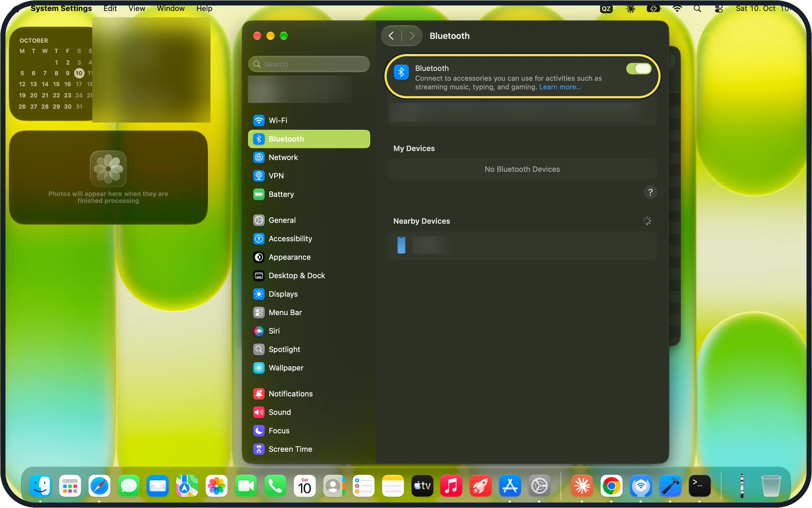Open Siri settings in the sidebar

point(309,331)
